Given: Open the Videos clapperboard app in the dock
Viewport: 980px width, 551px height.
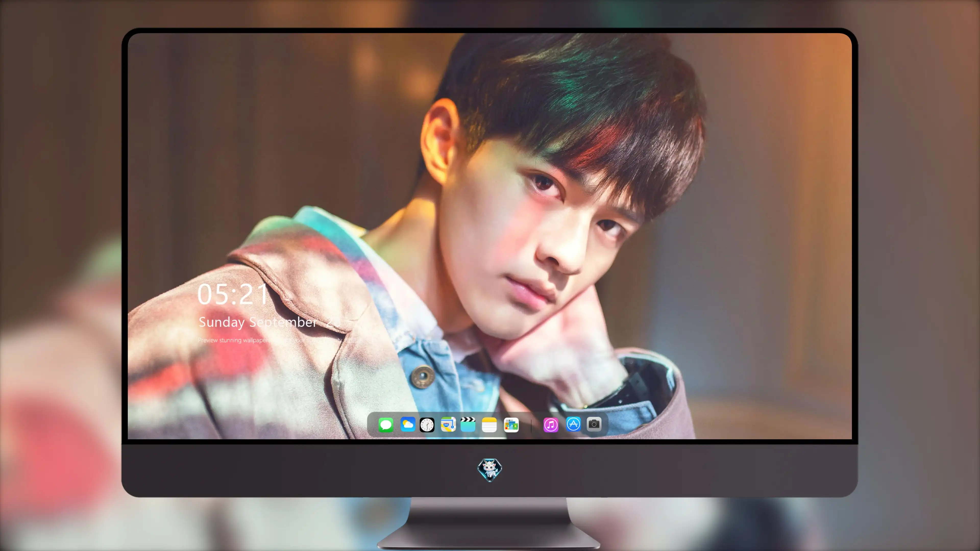Looking at the screenshot, I should [x=468, y=424].
